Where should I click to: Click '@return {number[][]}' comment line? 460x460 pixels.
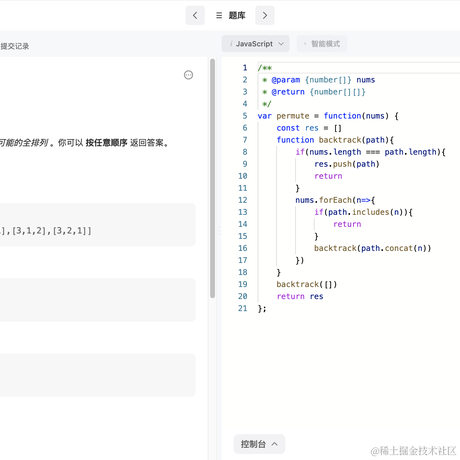pos(314,92)
